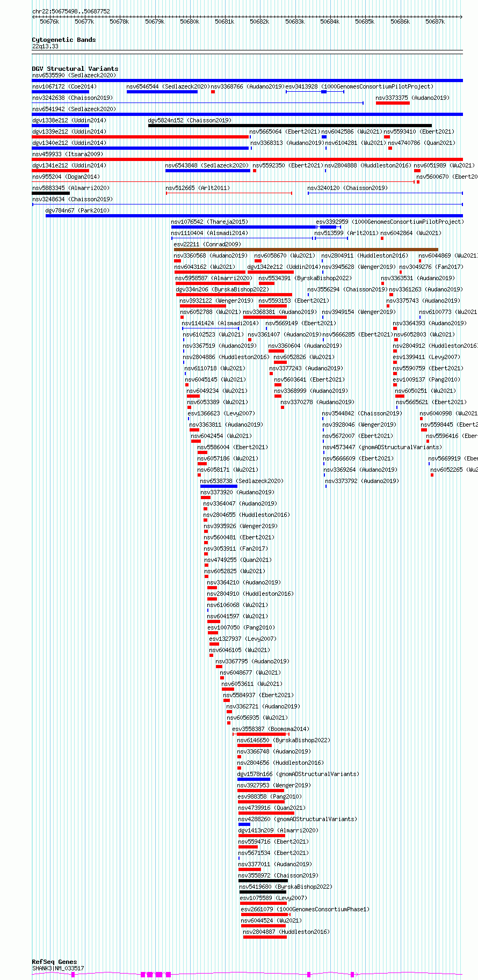The width and height of the screenshot is (478, 980).
Task: Click the DGV Structural Variants track title
Action: (75, 69)
